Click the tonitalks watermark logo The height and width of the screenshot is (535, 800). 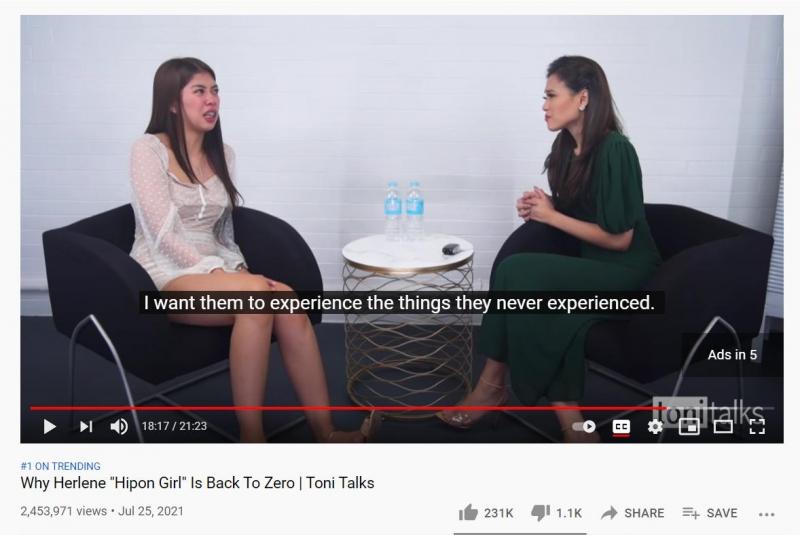[708, 411]
